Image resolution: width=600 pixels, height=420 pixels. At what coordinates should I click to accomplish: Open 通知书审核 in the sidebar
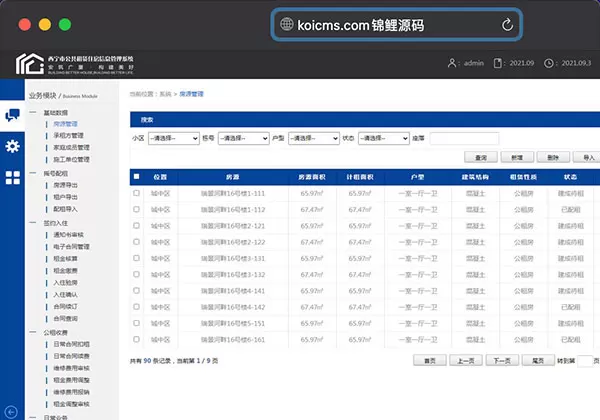point(68,234)
